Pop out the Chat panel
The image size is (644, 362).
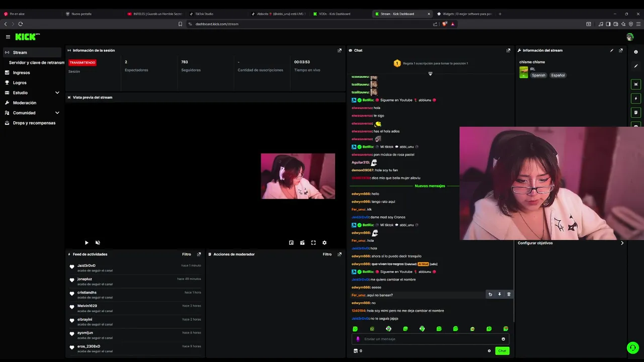pos(508,50)
